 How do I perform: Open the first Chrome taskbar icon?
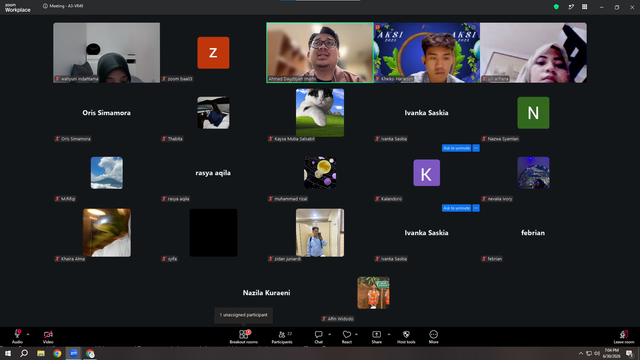point(57,353)
